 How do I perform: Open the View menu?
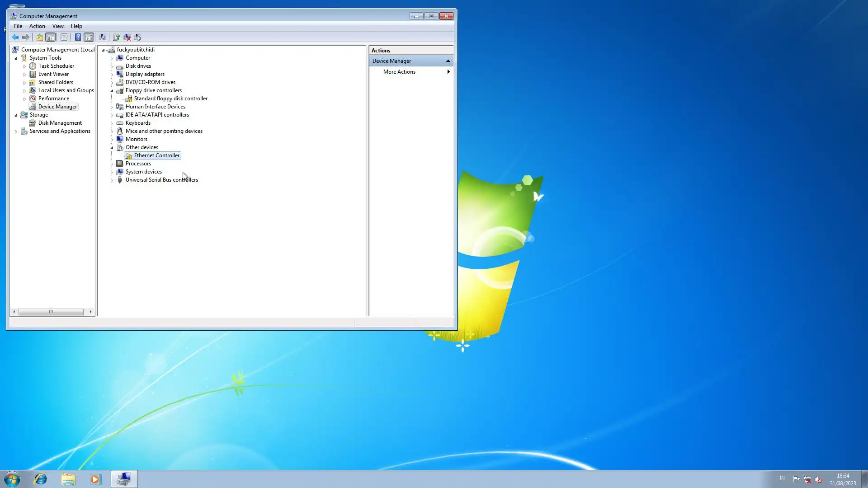pyautogui.click(x=58, y=26)
